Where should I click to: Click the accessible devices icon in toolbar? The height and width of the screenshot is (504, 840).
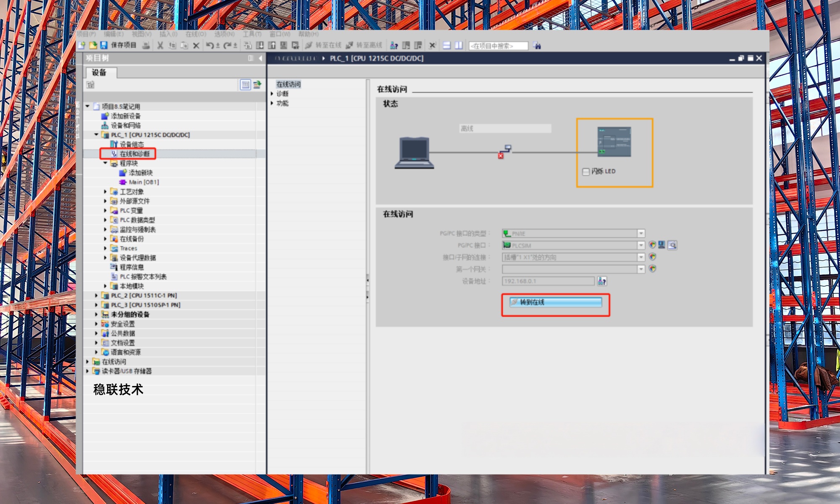(394, 45)
